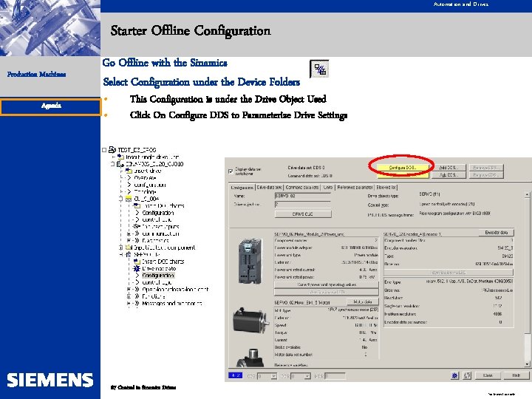Click the Production Machines link in sidebar

[x=37, y=75]
